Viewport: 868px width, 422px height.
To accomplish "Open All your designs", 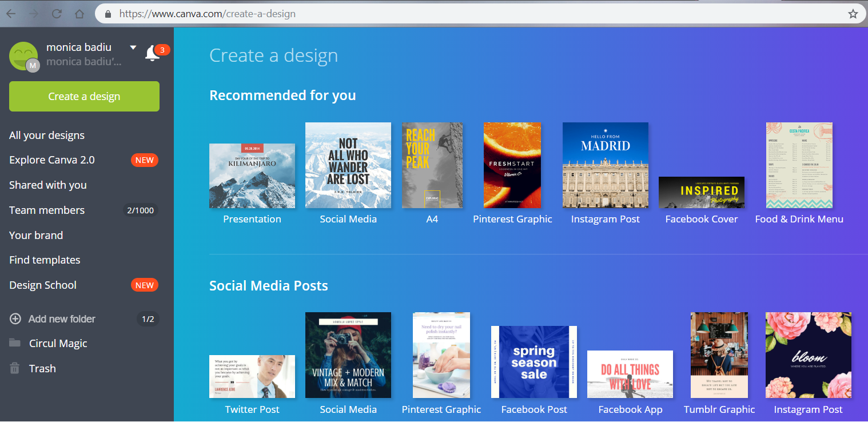I will click(47, 136).
